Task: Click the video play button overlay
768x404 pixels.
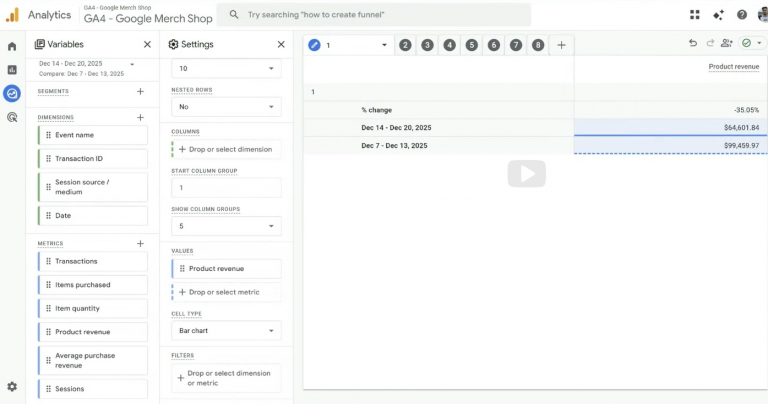Action: click(527, 173)
